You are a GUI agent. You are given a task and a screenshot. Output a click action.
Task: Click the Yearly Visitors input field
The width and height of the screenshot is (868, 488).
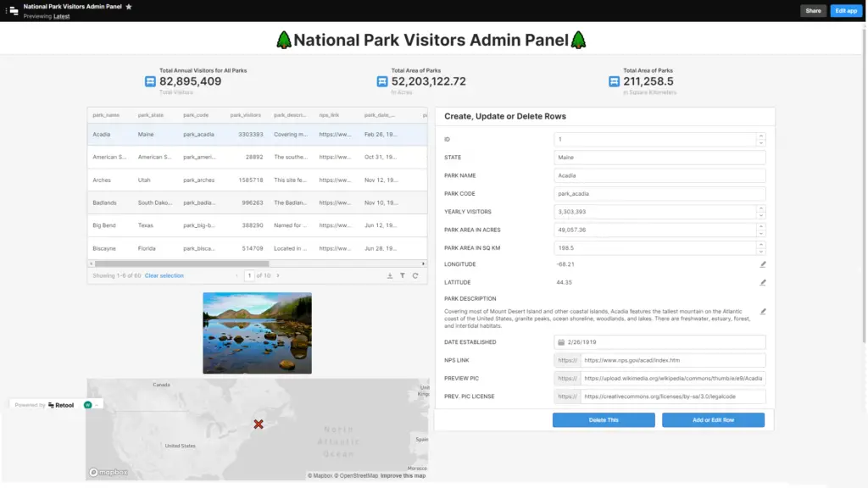[655, 212]
